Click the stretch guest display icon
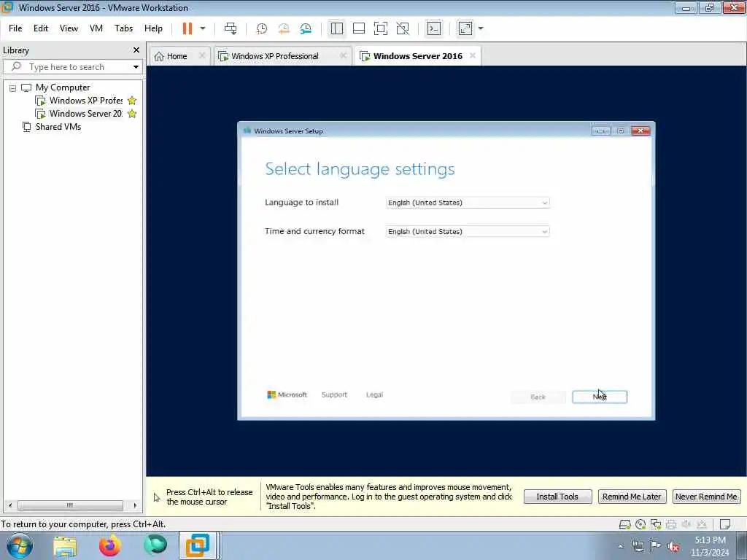Viewport: 747px width, 560px height. click(465, 28)
